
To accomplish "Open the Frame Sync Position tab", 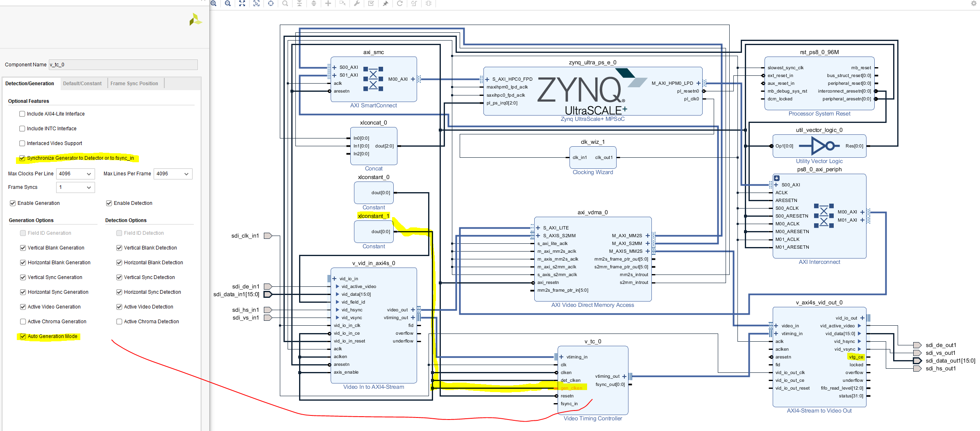I will point(134,83).
